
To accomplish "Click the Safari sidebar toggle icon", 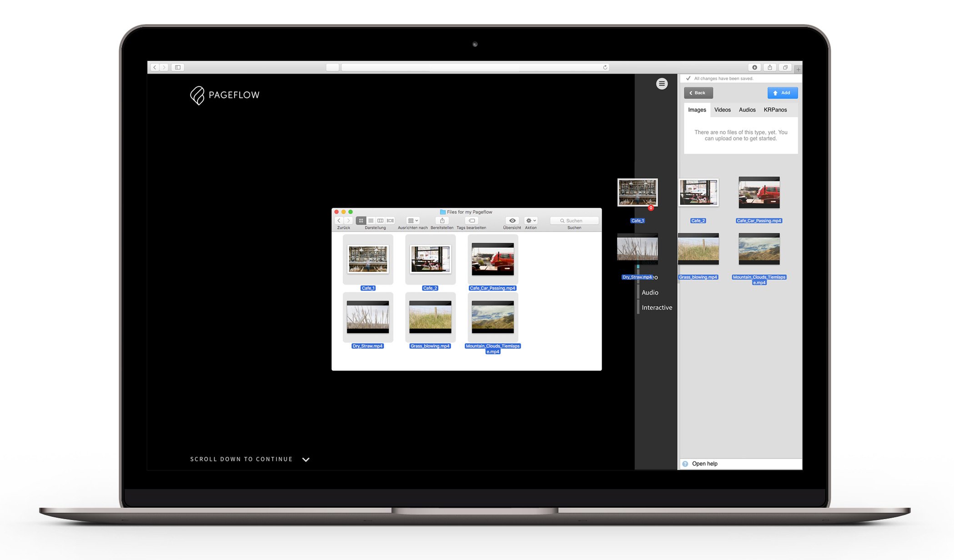I will click(x=178, y=67).
